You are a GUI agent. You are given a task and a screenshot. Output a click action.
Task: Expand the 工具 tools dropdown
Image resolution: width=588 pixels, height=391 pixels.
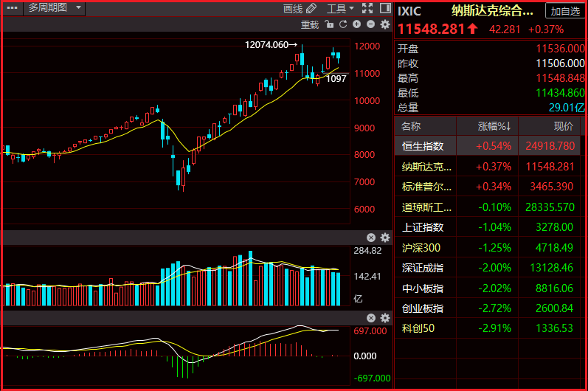[x=340, y=8]
